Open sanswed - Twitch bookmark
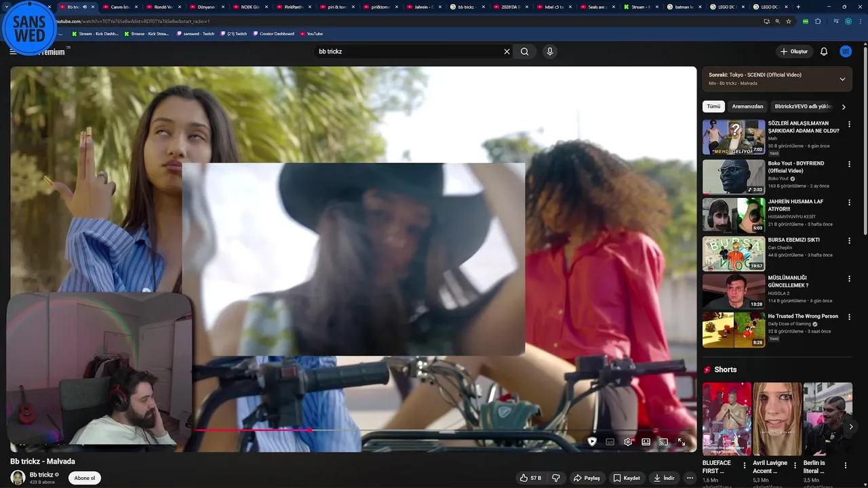 click(x=195, y=33)
